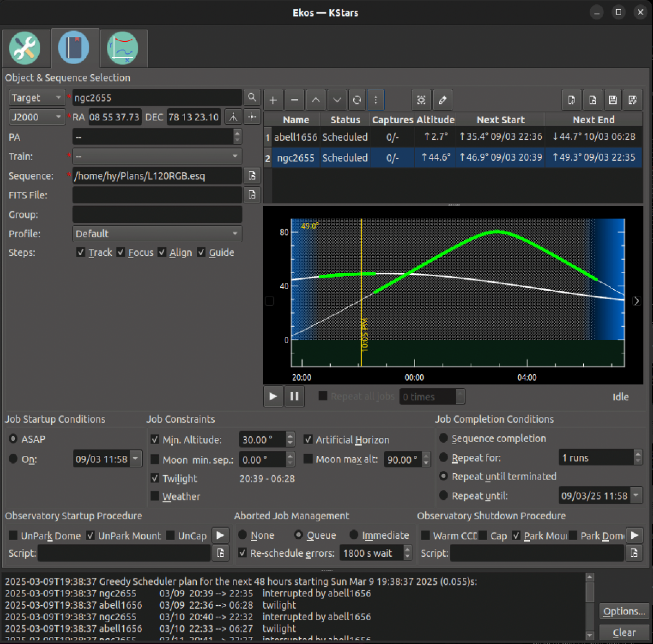Open the Analyze graph tab
Viewport: 653px width, 644px height.
(123, 48)
